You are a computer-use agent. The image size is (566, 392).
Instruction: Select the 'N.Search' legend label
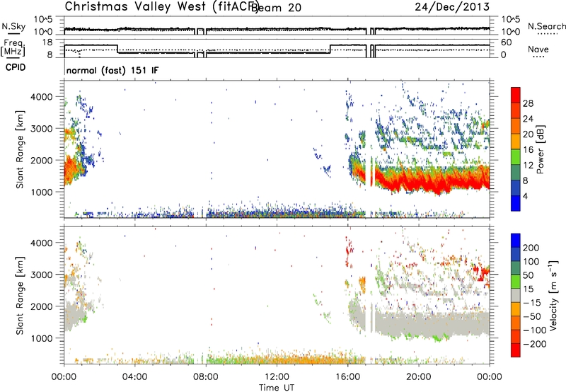[x=546, y=26]
